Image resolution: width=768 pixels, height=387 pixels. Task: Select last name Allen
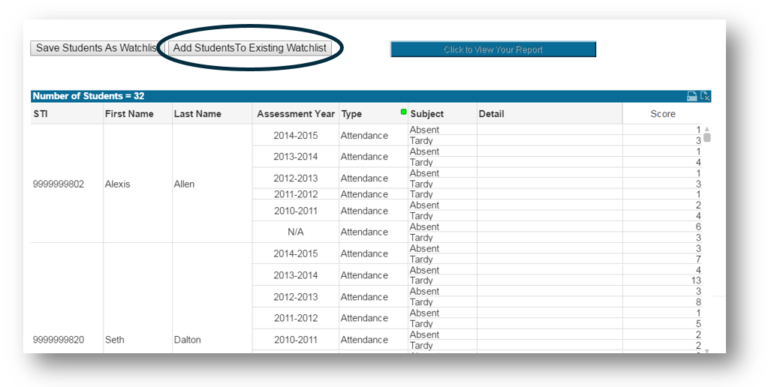click(x=184, y=184)
